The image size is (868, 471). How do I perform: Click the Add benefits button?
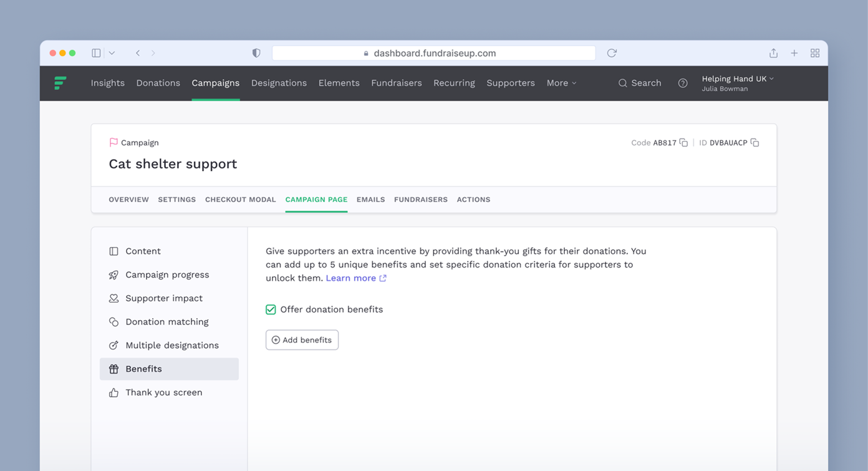point(302,340)
